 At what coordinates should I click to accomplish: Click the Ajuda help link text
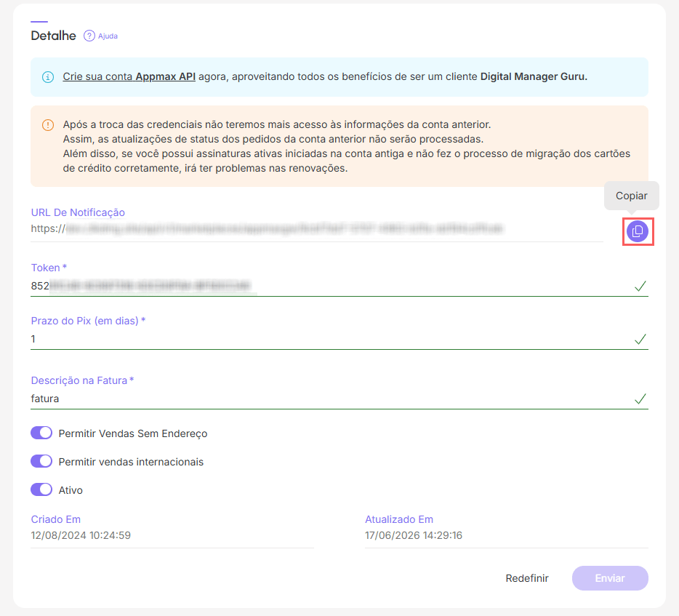[x=108, y=36]
